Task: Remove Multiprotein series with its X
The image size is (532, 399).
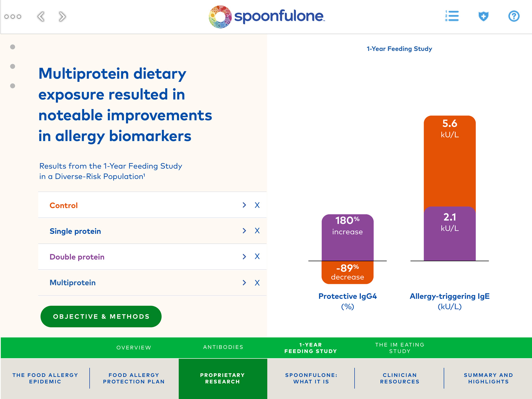Action: coord(257,283)
